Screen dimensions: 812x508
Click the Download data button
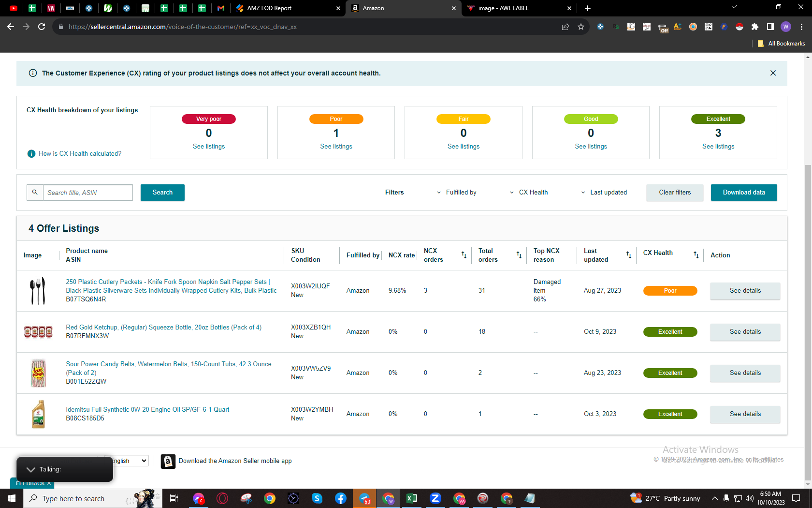click(x=744, y=193)
